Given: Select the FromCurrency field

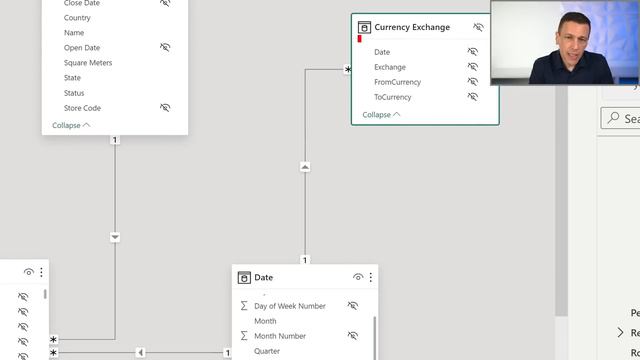Looking at the screenshot, I should click(397, 82).
